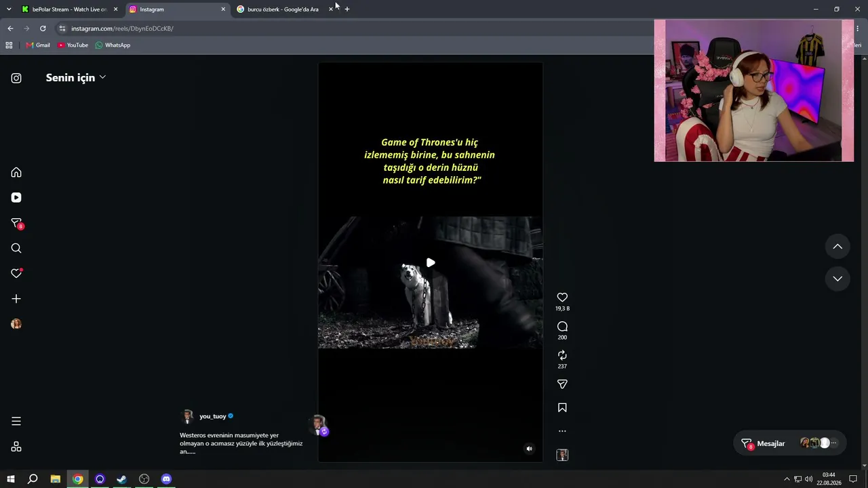Open the reel's audio thumbnail
The height and width of the screenshot is (488, 868).
[x=562, y=455]
